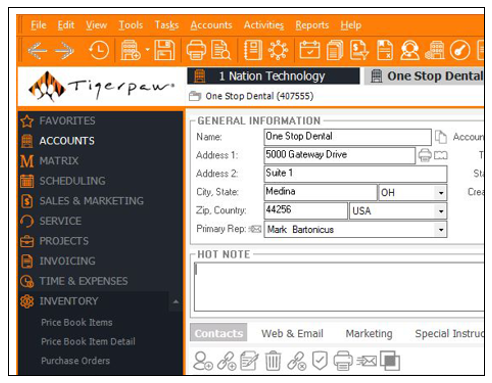Open the Reports menu

(x=312, y=25)
